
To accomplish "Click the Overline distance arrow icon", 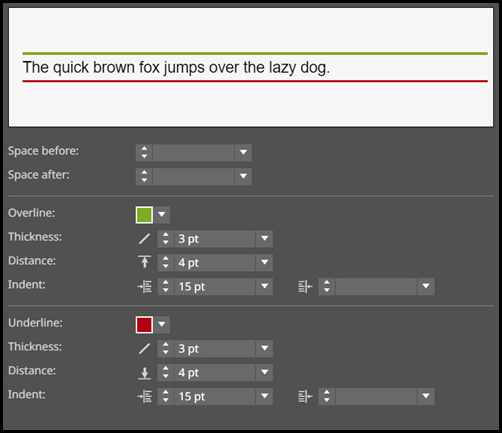I will tap(144, 262).
